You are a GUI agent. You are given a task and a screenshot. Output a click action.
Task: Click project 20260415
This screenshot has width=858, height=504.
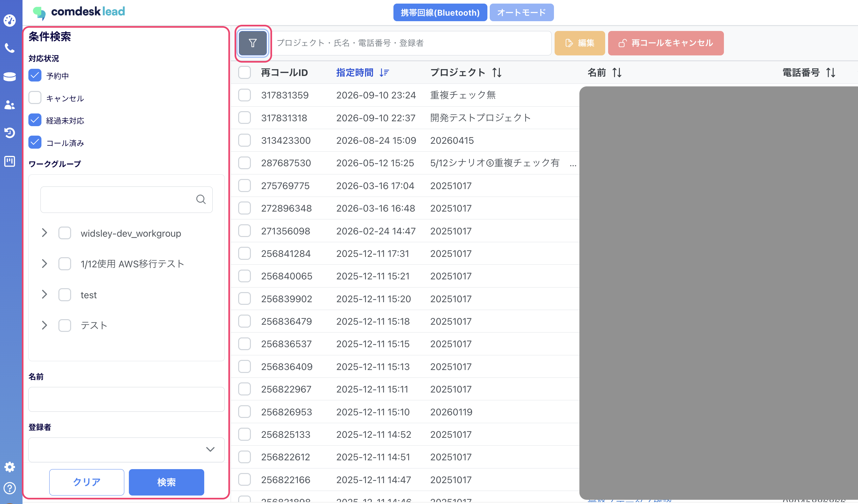tap(452, 140)
